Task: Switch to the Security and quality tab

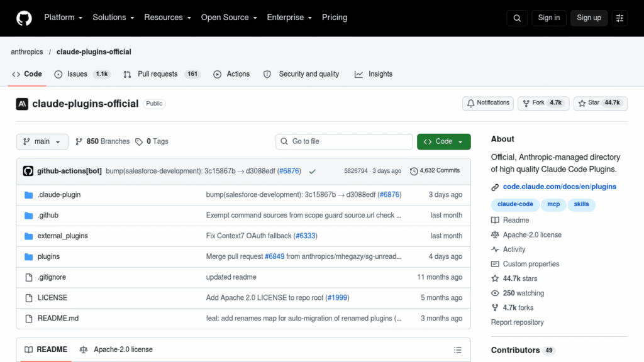Action: pos(301,74)
